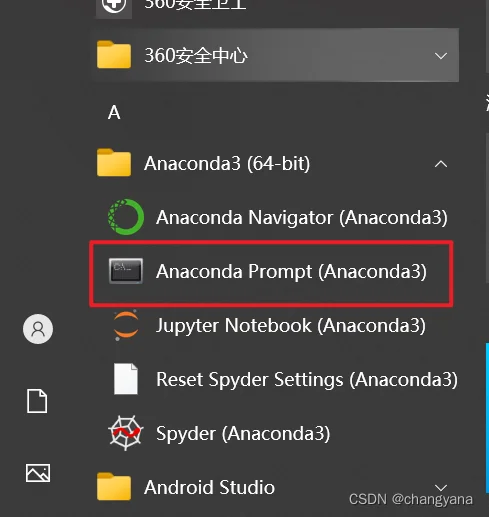Click the 360安全中心 folder icon
The image size is (489, 517).
tap(114, 54)
